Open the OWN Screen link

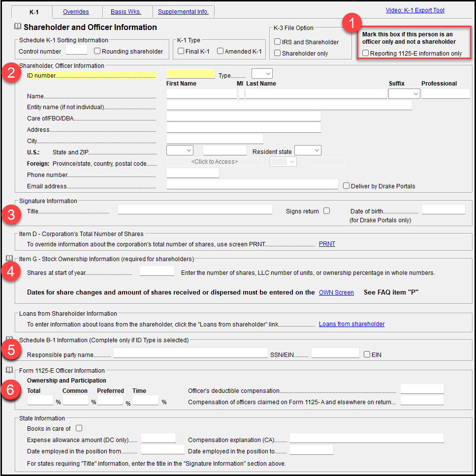click(336, 293)
